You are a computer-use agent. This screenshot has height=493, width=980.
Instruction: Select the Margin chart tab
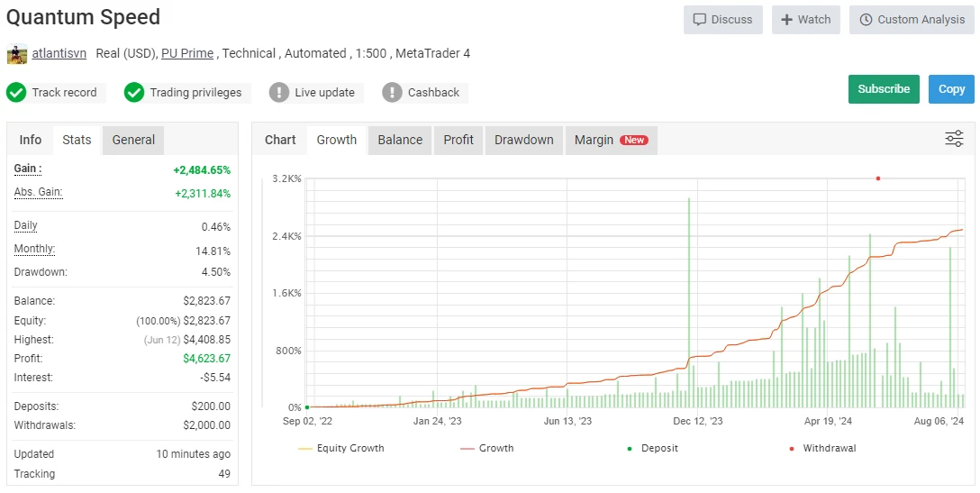610,140
